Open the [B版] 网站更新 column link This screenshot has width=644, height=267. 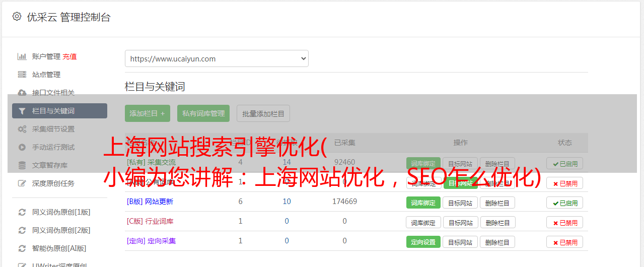pyautogui.click(x=150, y=202)
